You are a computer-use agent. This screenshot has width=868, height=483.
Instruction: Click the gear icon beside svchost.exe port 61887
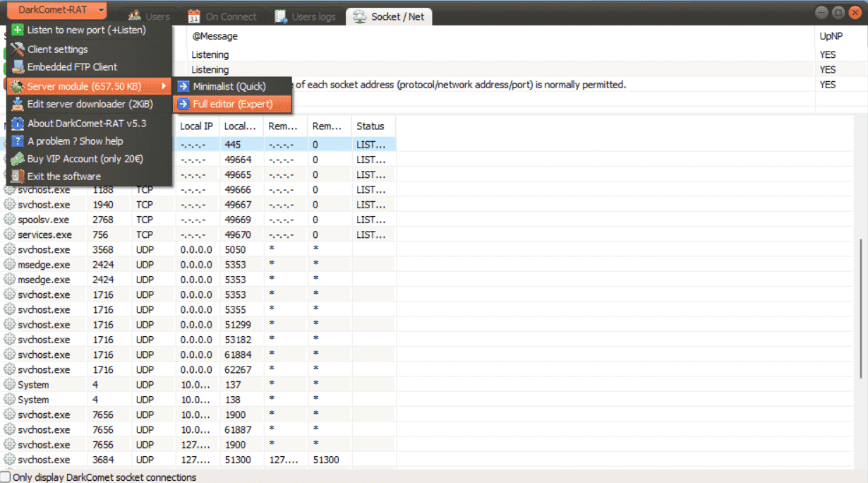pos(10,429)
